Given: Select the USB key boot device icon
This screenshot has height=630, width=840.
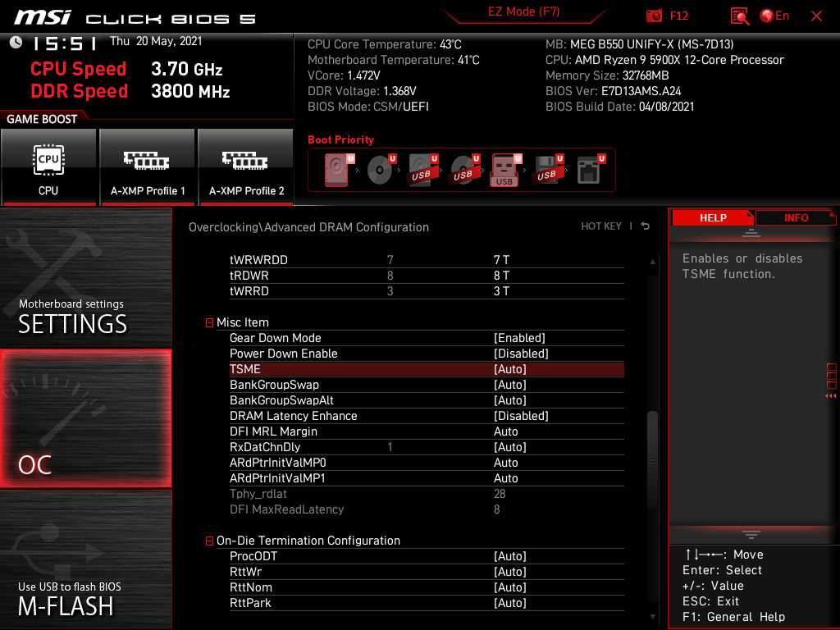Looking at the screenshot, I should [x=505, y=170].
